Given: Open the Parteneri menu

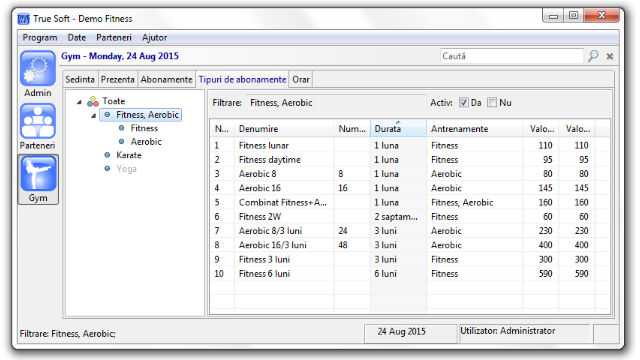Looking at the screenshot, I should [114, 38].
